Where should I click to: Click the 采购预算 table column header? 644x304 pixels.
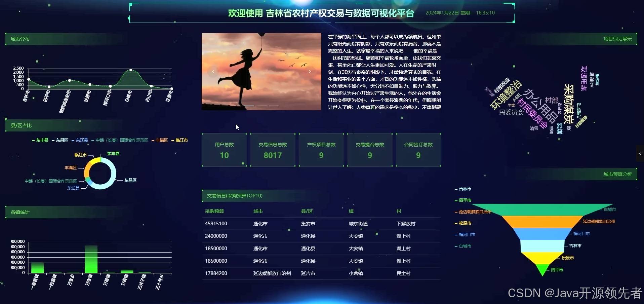click(214, 211)
